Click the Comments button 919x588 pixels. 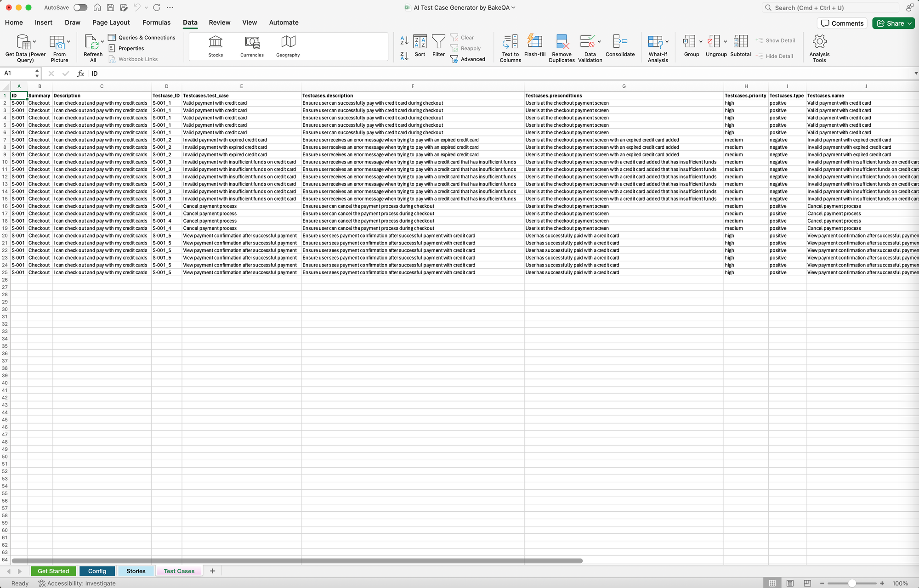click(x=842, y=23)
